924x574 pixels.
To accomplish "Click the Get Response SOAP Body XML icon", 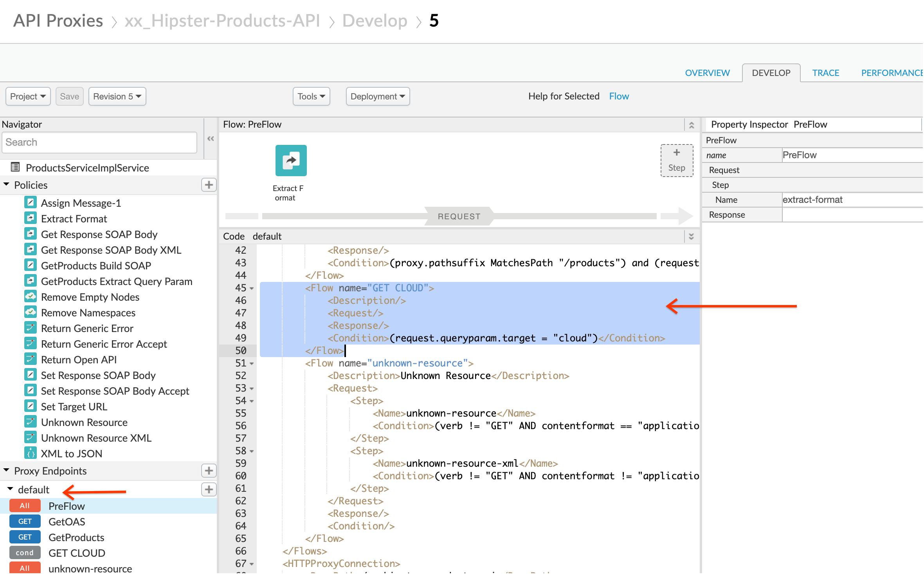I will (x=31, y=249).
